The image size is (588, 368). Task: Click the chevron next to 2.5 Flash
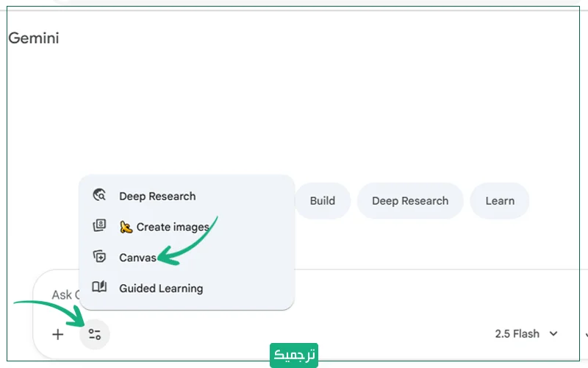pos(553,334)
